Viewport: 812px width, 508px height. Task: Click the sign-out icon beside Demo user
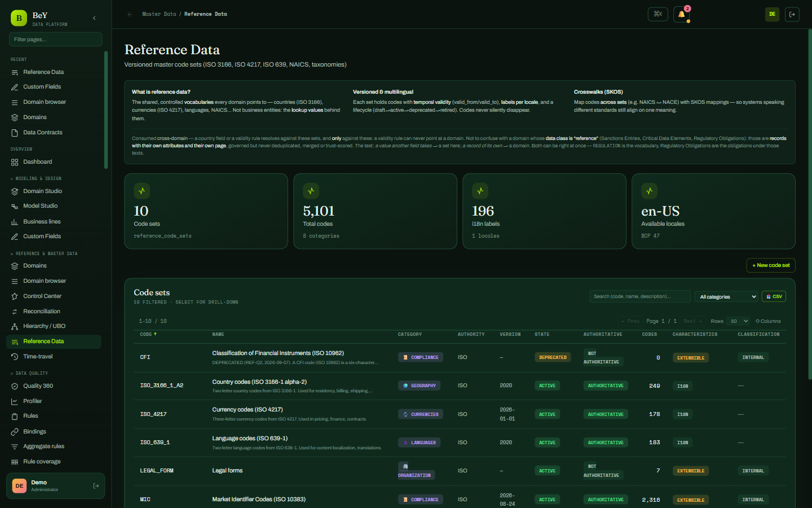(96, 485)
